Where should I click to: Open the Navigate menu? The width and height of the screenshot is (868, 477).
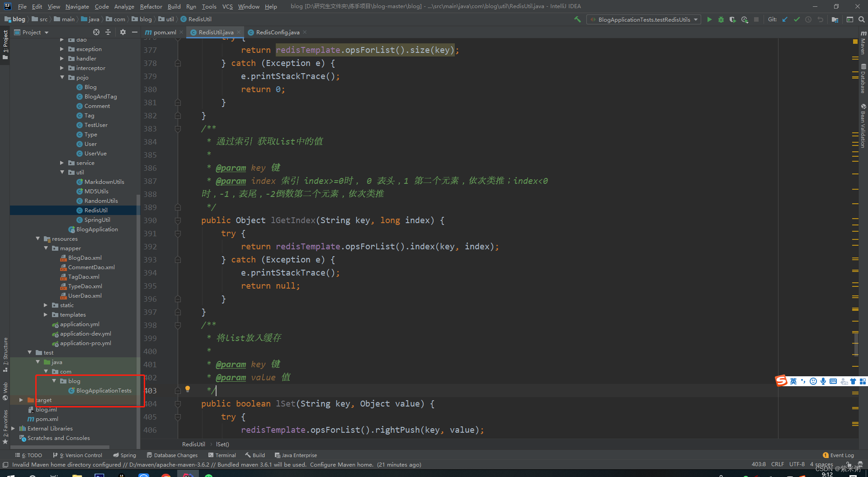pos(77,6)
